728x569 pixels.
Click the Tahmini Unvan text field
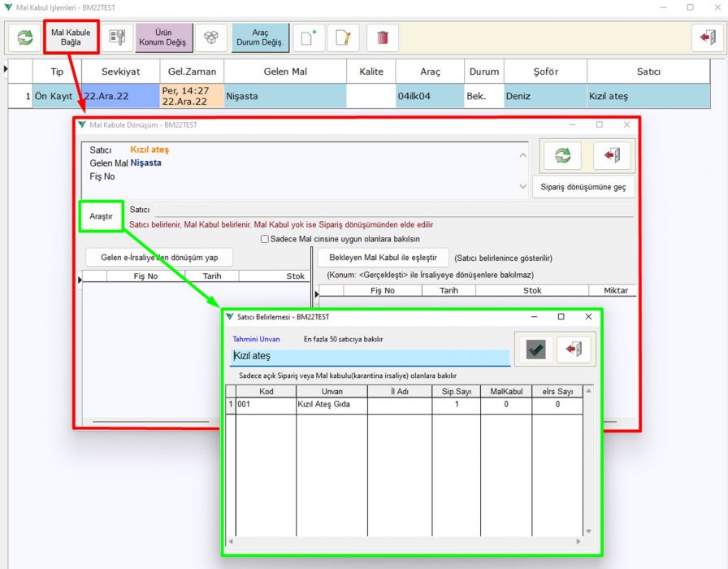[370, 356]
